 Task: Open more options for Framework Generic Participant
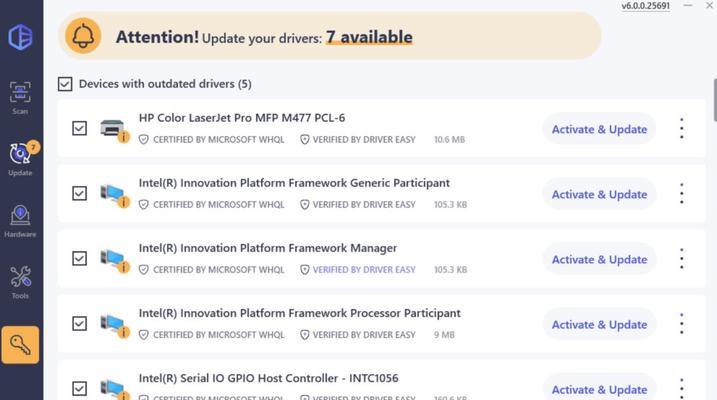(681, 193)
